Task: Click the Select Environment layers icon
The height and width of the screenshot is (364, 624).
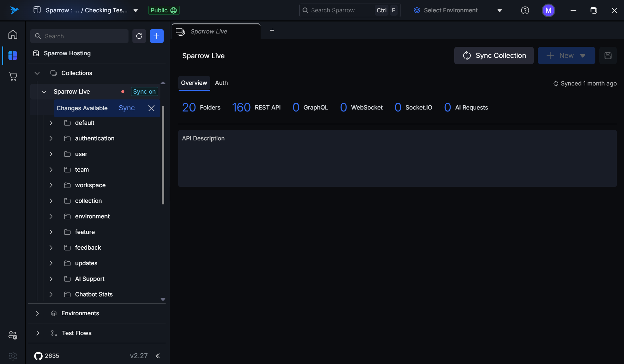Action: click(417, 10)
